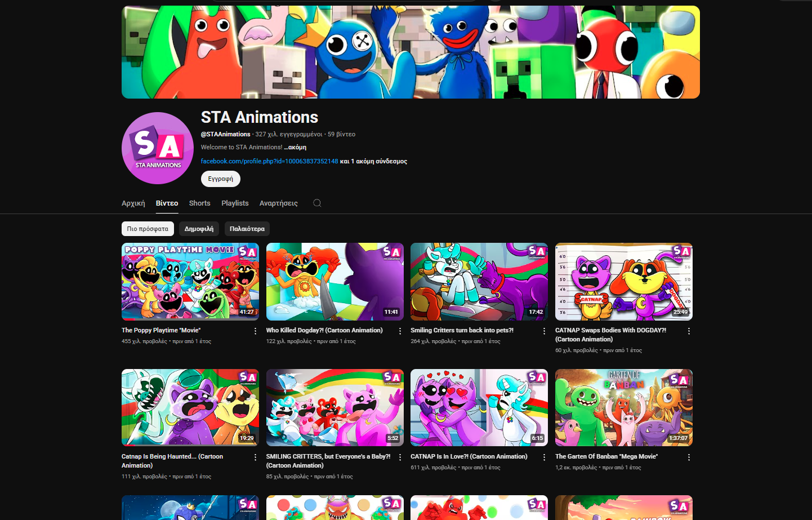Click the STA Animations channel name heading
The width and height of the screenshot is (812, 520).
tap(260, 117)
